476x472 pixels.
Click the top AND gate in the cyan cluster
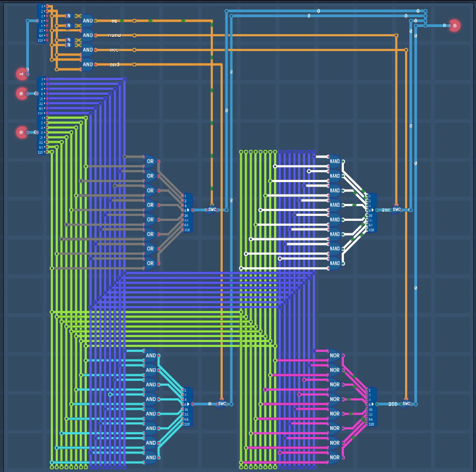pyautogui.click(x=150, y=356)
